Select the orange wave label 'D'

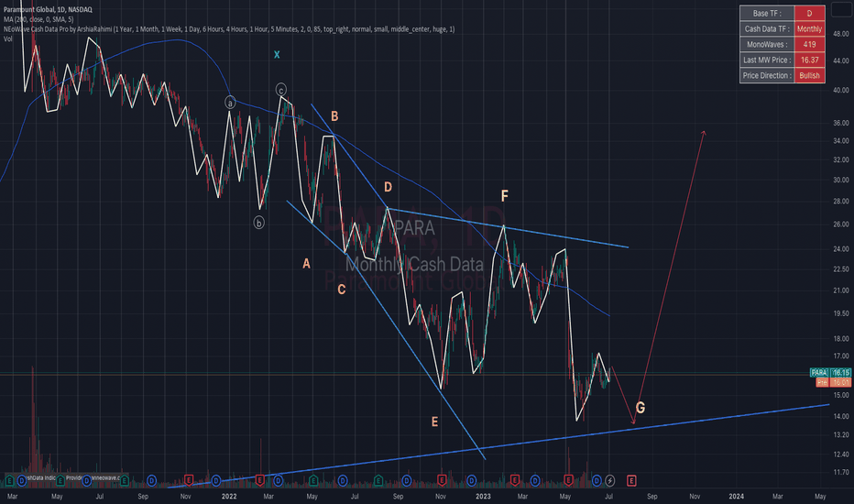pos(388,187)
